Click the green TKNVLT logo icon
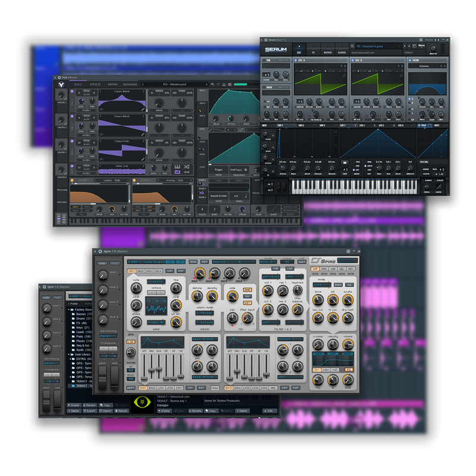This screenshot has width=476, height=476. pyautogui.click(x=142, y=401)
